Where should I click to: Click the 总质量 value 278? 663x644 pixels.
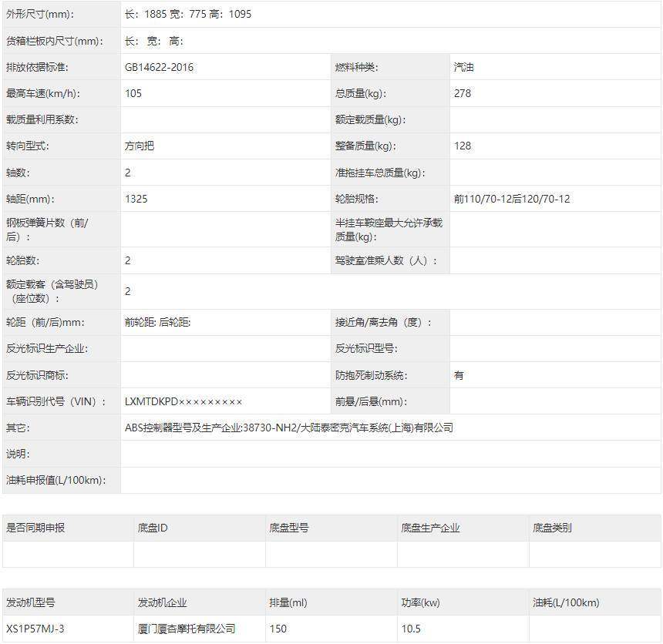tap(461, 92)
